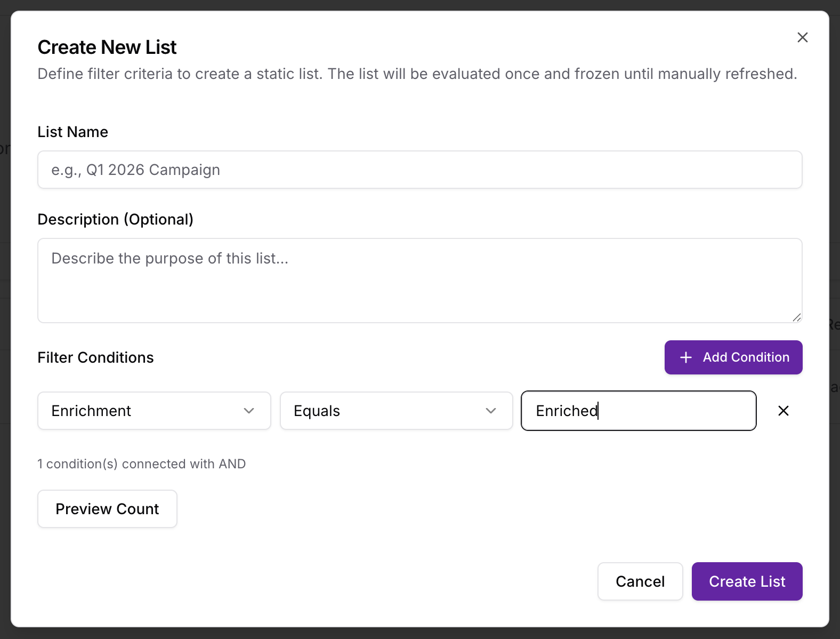Viewport: 840px width, 639px height.
Task: Click Cancel to dismiss the dialog
Action: tap(640, 581)
